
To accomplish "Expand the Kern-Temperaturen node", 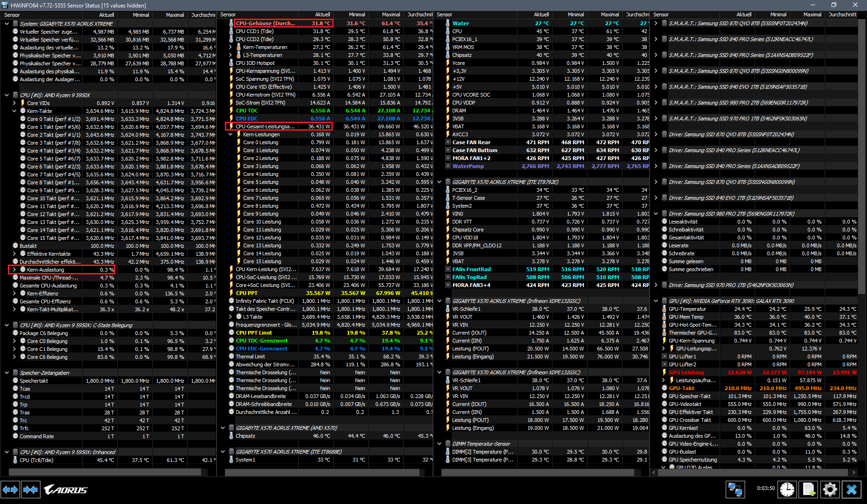I will pyautogui.click(x=230, y=47).
